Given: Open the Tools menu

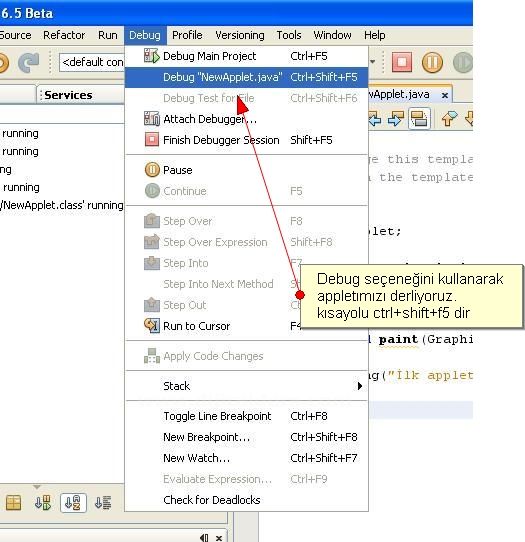Looking at the screenshot, I should (x=289, y=35).
